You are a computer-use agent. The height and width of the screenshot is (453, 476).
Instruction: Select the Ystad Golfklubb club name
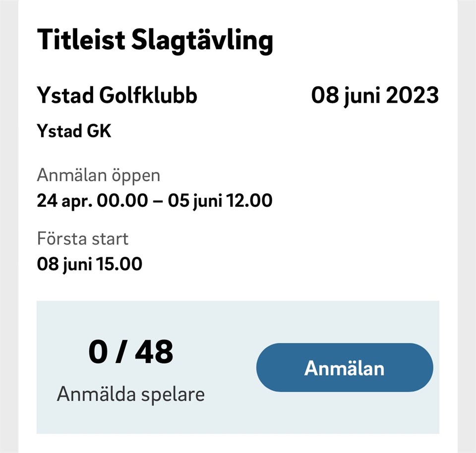click(117, 95)
